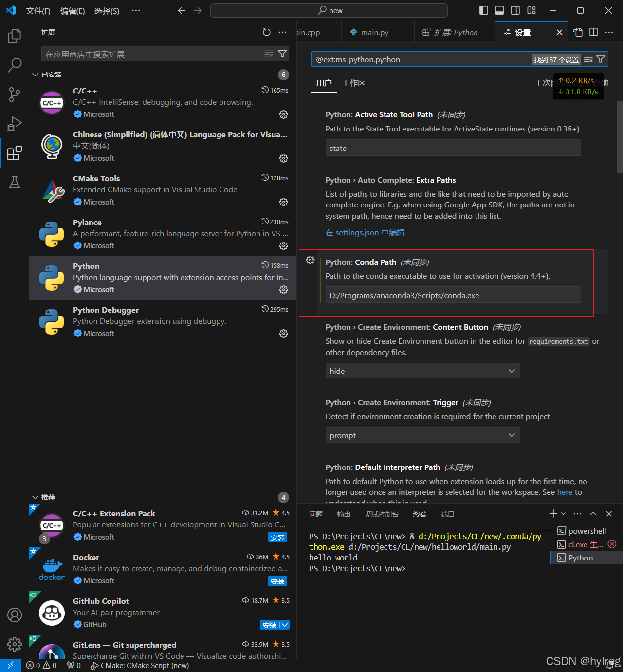This screenshot has height=672, width=623.
Task: Toggle the primary sidebar visibility
Action: [483, 10]
